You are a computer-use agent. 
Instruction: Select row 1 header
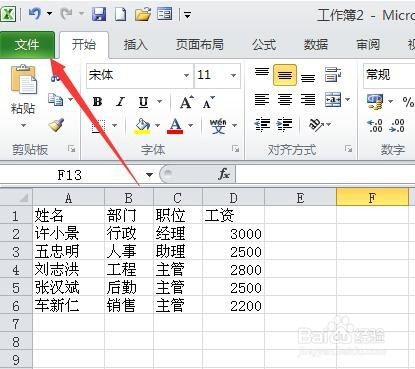(16, 215)
